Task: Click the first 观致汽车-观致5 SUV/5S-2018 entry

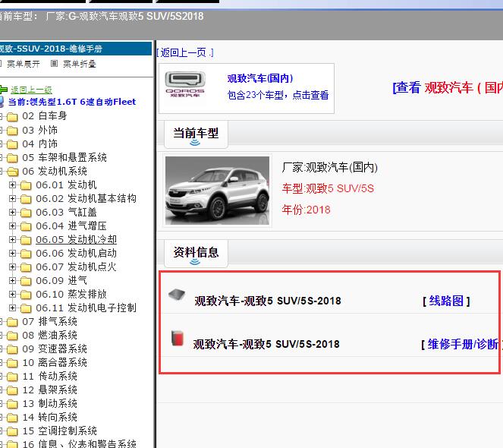Action: [268, 301]
